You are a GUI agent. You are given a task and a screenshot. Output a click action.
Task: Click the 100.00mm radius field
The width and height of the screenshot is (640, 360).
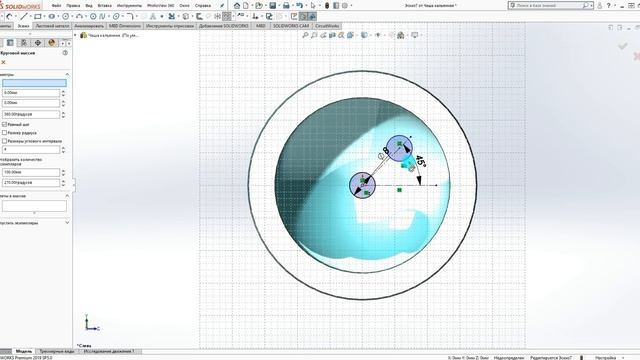click(31, 172)
